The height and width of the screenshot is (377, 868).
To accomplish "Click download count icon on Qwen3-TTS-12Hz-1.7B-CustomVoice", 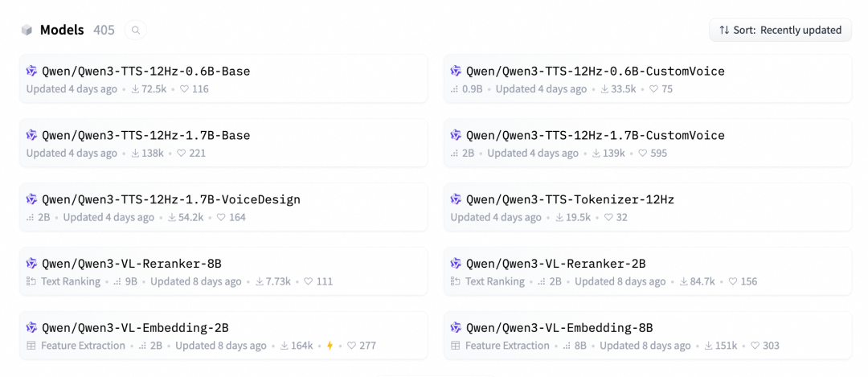I will point(596,154).
